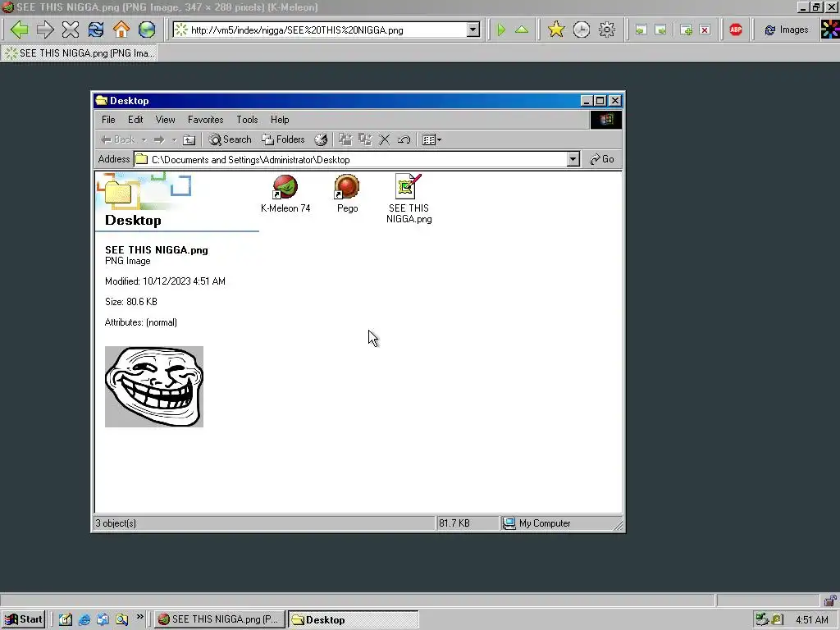
Task: Click K-Meleon's green Back arrow
Action: (20, 30)
